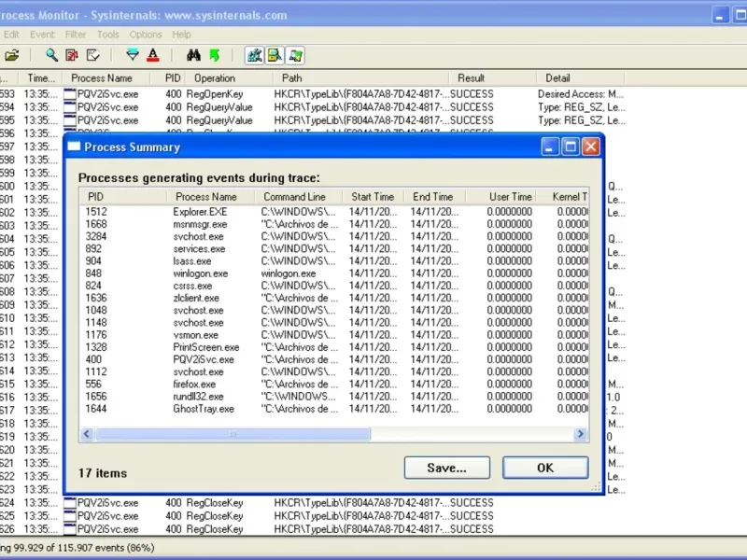Click the Save... button in Process Summary
The height and width of the screenshot is (560, 747).
pyautogui.click(x=447, y=468)
